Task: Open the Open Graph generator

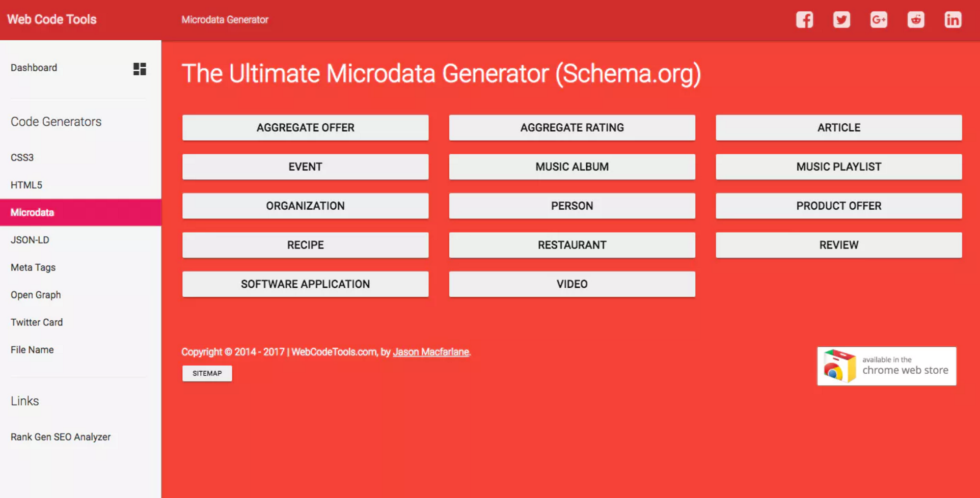Action: click(x=36, y=294)
